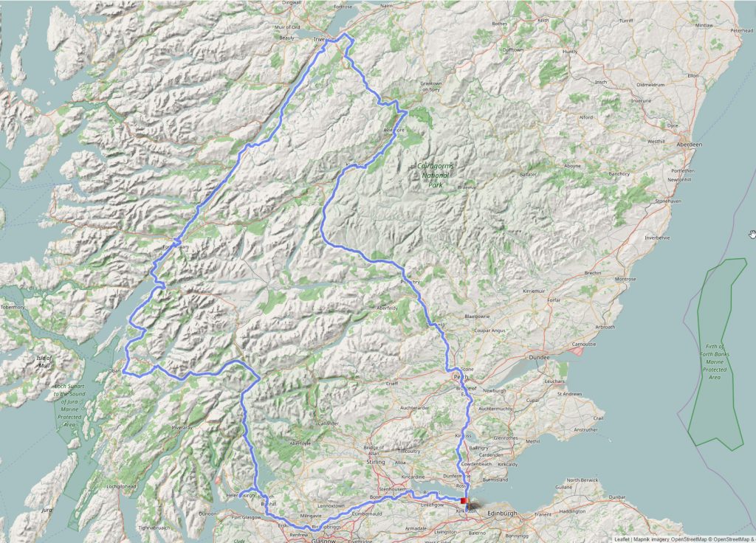The image size is (756, 543).
Task: Open the OpenStreetMap link after Mapnik imagery
Action: [x=688, y=539]
